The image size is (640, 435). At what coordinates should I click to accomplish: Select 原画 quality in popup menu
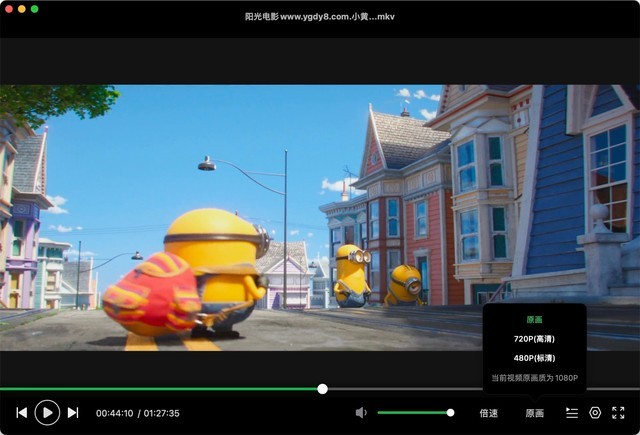click(534, 320)
